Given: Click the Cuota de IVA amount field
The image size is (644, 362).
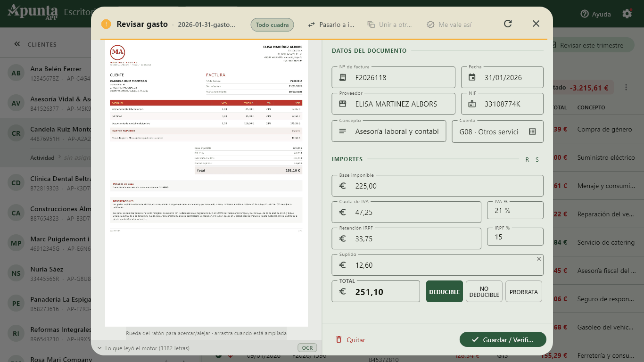Looking at the screenshot, I should 407,212.
